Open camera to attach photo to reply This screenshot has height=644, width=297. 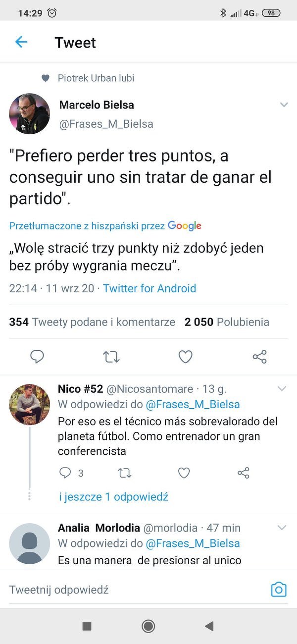tap(279, 590)
